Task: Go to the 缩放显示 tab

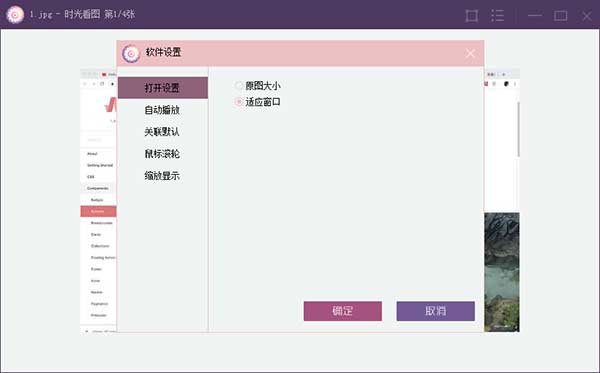Action: click(163, 176)
